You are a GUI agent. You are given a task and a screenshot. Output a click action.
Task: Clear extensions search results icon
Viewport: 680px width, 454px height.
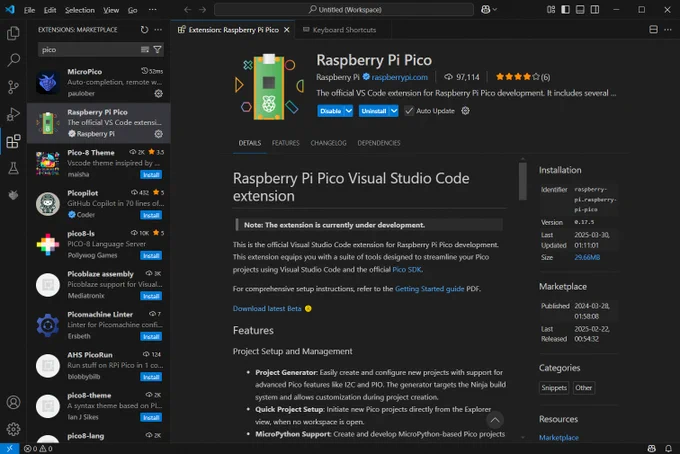[145, 50]
